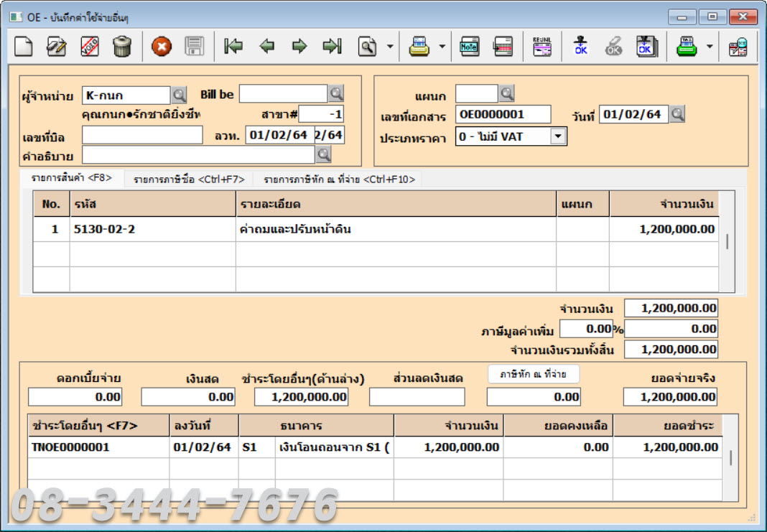The height and width of the screenshot is (532, 767).
Task: Click bank code cell S1
Action: [257, 447]
